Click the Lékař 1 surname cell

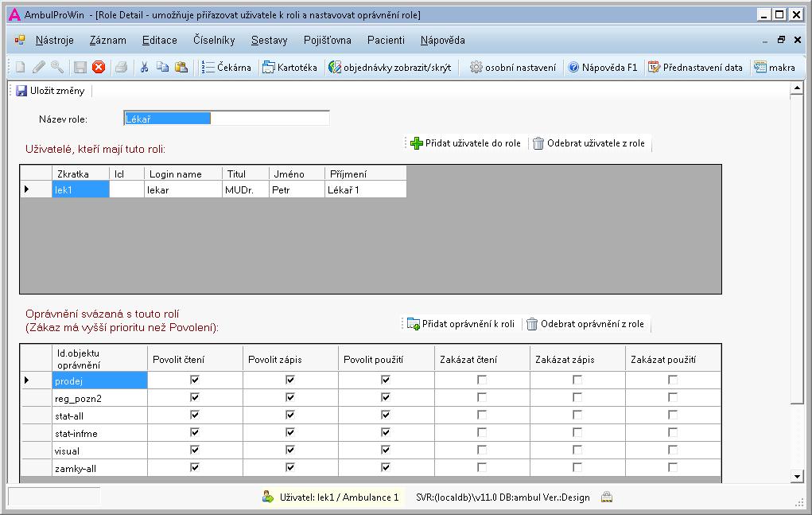point(366,189)
